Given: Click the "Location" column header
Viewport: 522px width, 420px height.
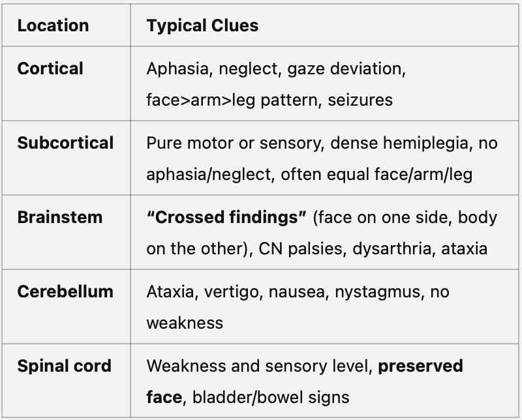Looking at the screenshot, I should (53, 25).
